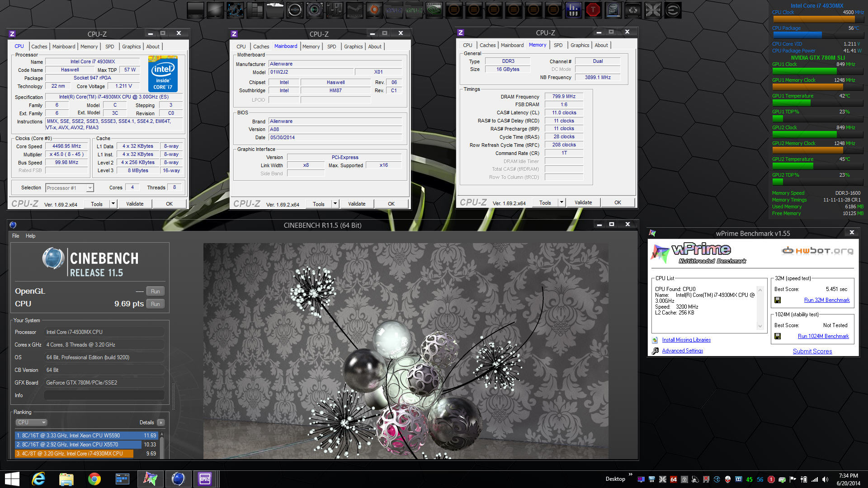
Task: Click the Cinebench ranking list scrollbar
Action: (x=162, y=445)
